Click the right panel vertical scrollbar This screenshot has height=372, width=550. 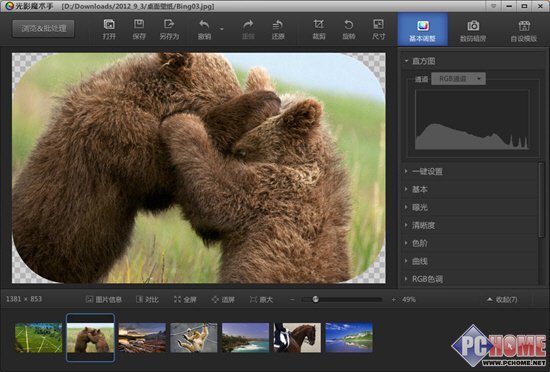coord(541,199)
